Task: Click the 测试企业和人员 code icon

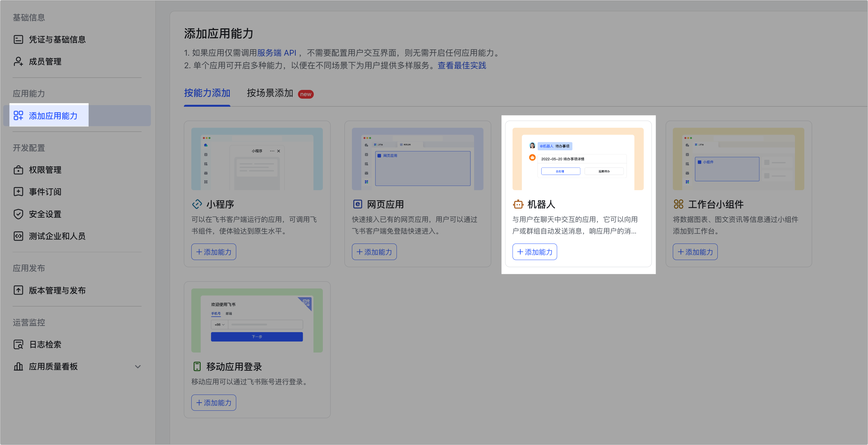Action: (x=18, y=236)
